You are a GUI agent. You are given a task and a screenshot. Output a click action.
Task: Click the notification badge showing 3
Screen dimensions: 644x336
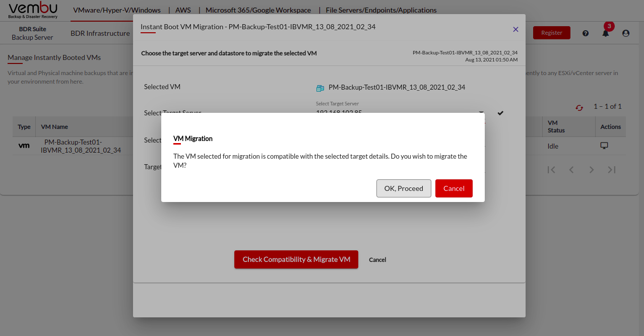pyautogui.click(x=609, y=26)
